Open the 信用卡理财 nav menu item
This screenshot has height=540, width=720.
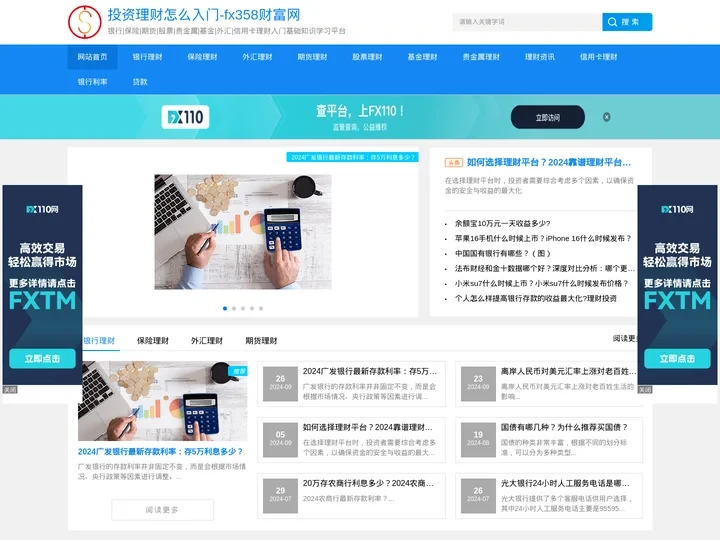[x=598, y=57]
